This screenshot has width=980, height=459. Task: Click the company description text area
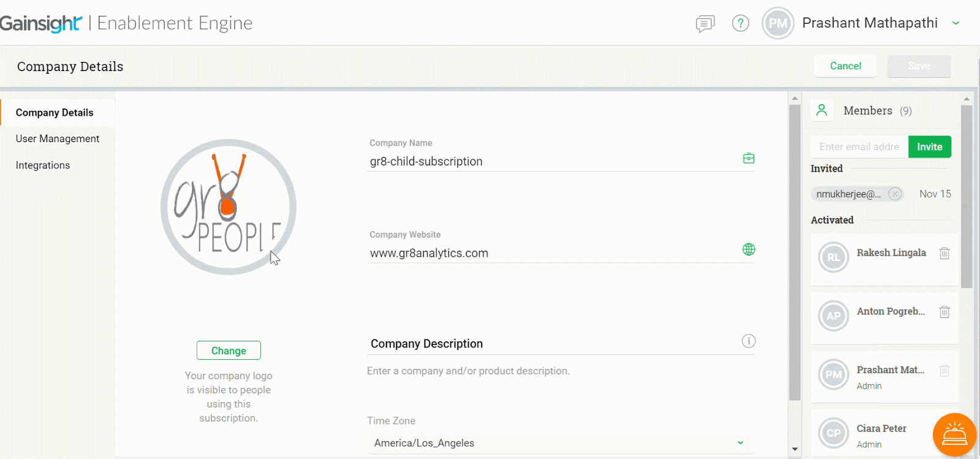(x=560, y=371)
